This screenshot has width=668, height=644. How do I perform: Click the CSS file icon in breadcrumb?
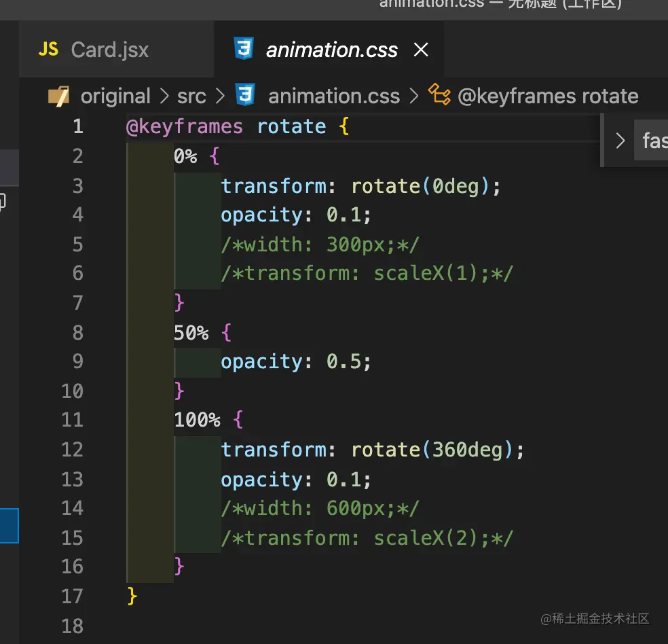pos(245,94)
